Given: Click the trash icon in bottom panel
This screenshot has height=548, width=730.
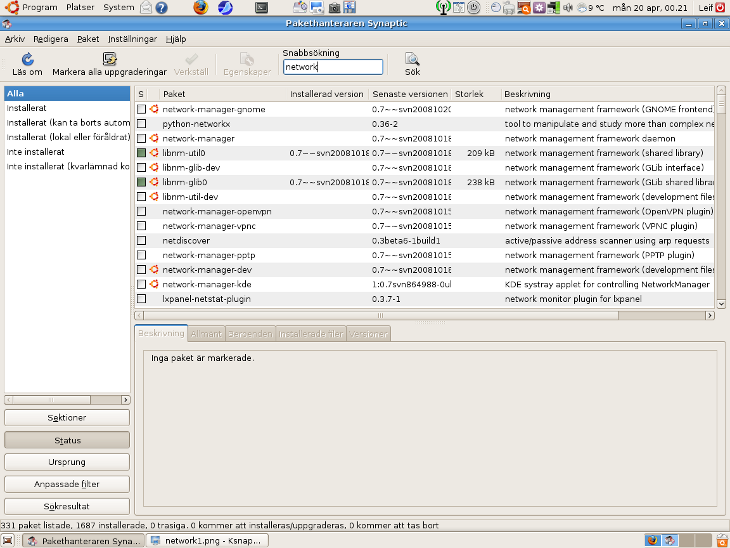Looking at the screenshot, I should click(x=722, y=541).
